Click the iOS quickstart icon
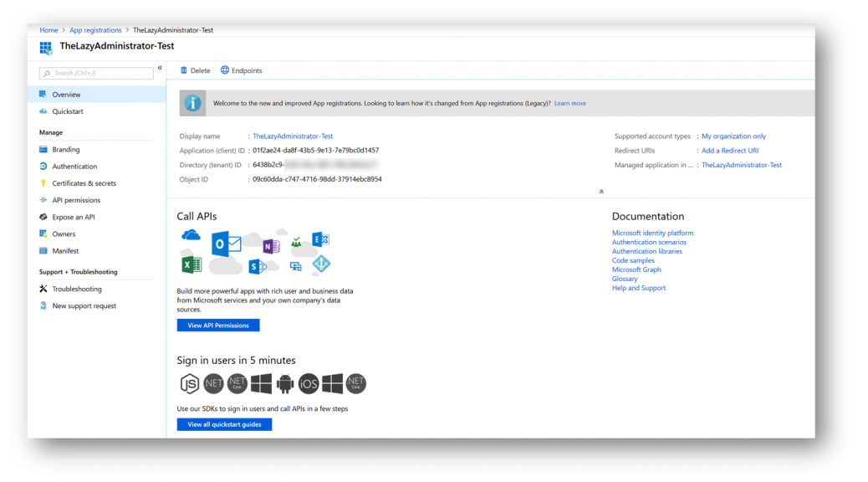Viewport: 868px width, 482px height. click(309, 383)
